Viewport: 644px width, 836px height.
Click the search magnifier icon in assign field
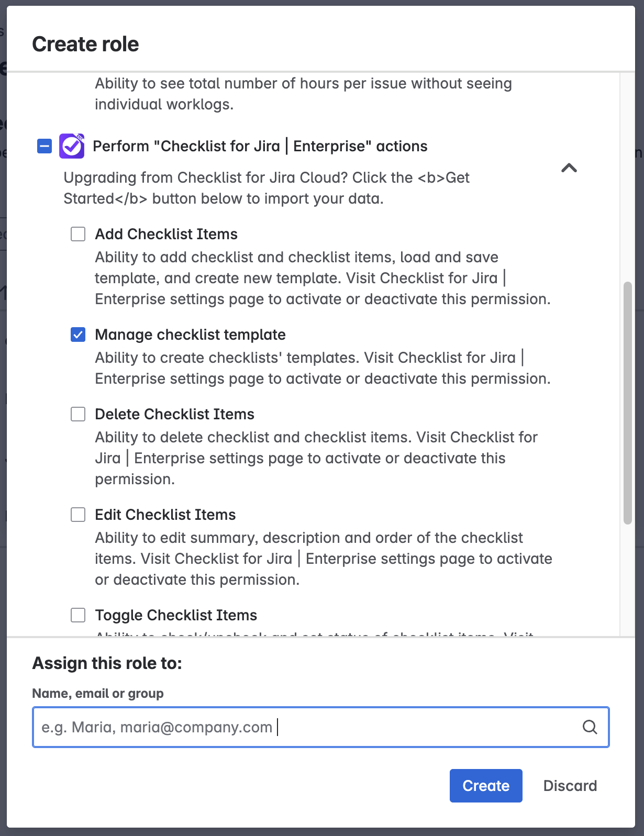[x=590, y=727]
